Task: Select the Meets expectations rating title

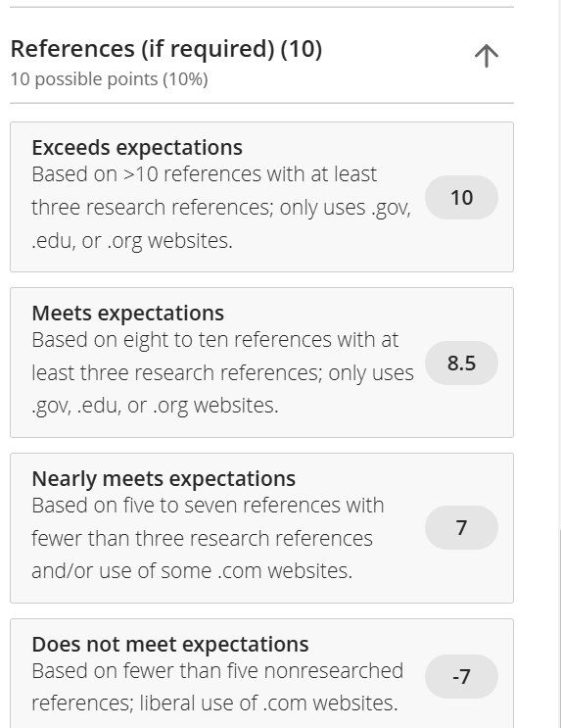Action: (x=127, y=313)
